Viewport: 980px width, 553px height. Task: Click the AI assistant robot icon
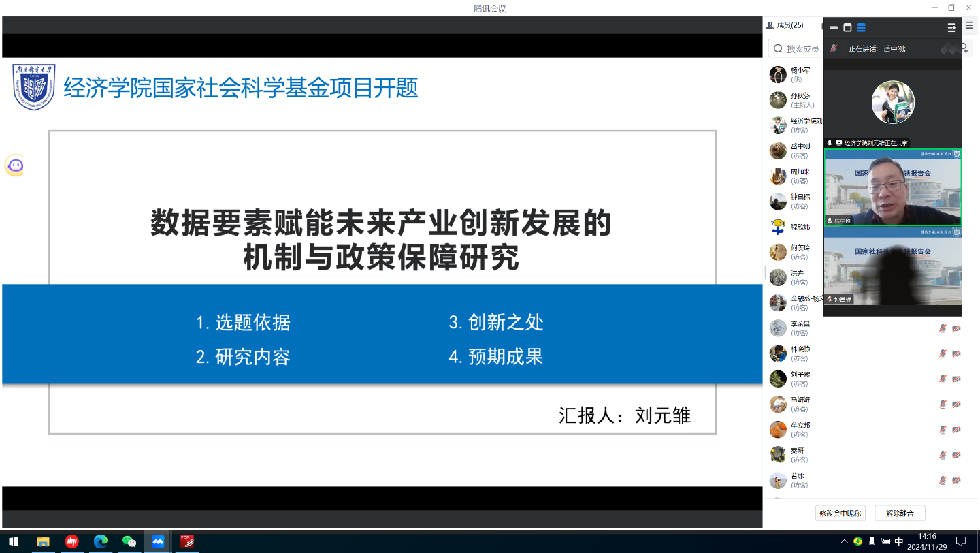click(x=15, y=165)
